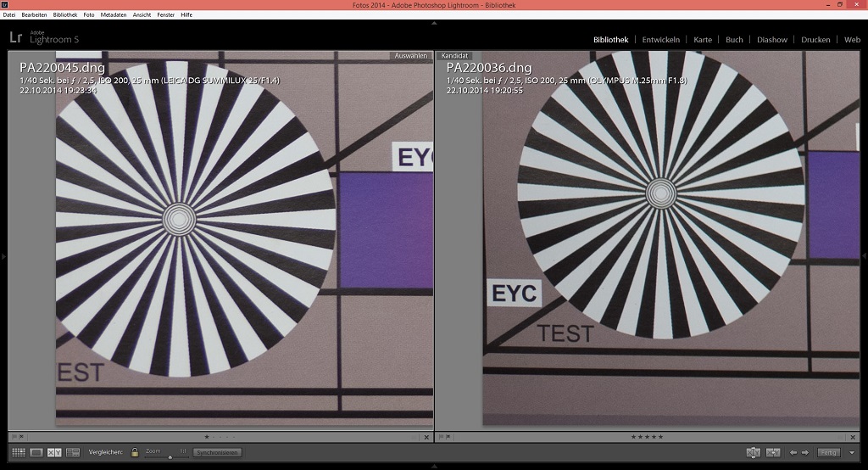Switch to Survey view icon
The height and width of the screenshot is (470, 868).
(73, 453)
